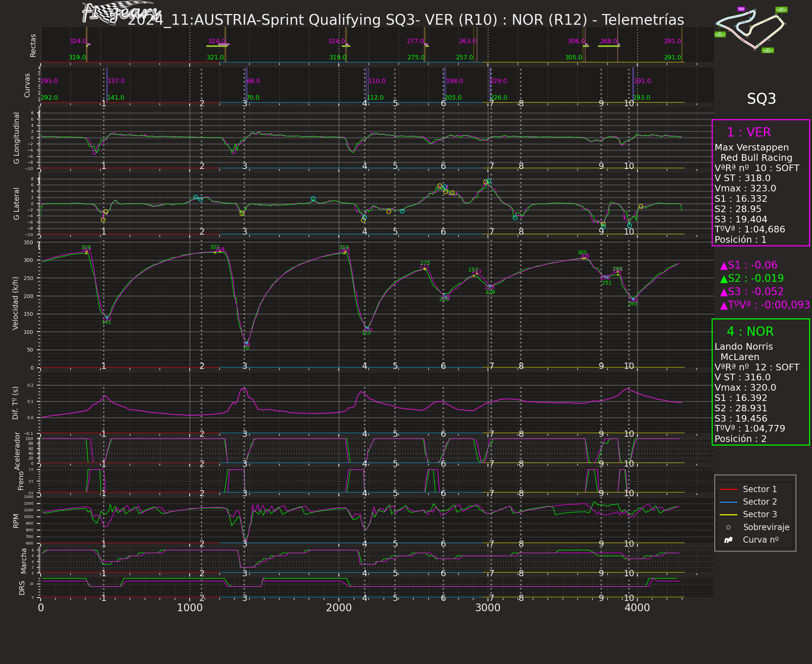Click DRS Detection Zone 1 label on map
Image resolution: width=812 pixels, height=664 pixels.
coord(768,50)
